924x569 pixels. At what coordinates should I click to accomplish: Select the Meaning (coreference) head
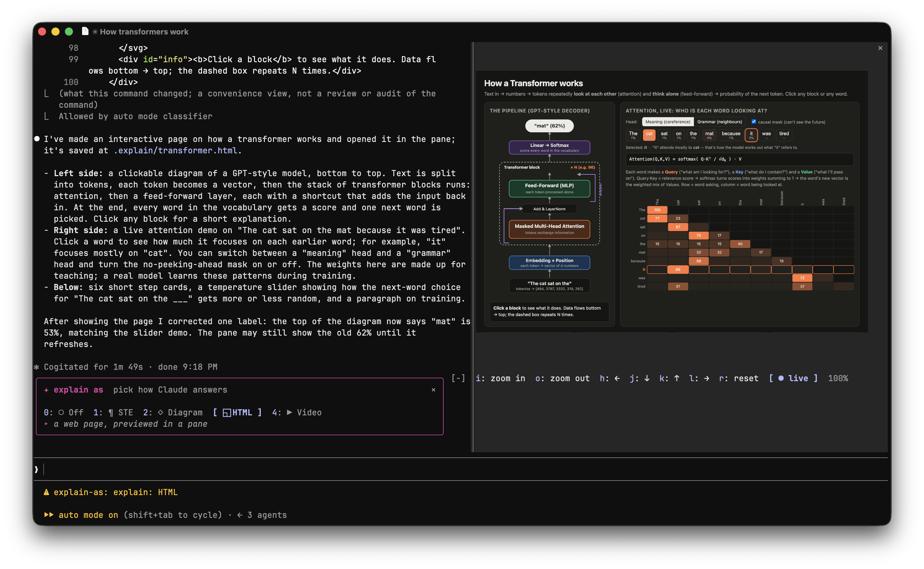coord(667,122)
